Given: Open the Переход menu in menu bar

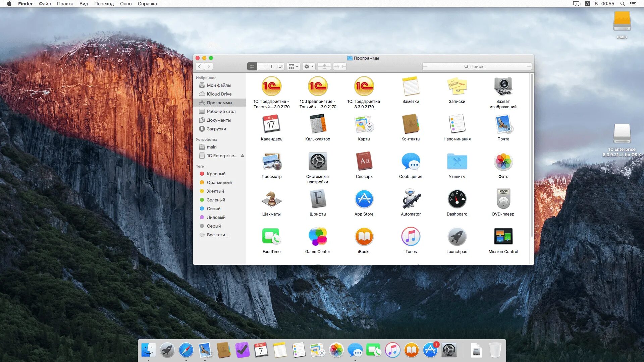Looking at the screenshot, I should [x=104, y=4].
